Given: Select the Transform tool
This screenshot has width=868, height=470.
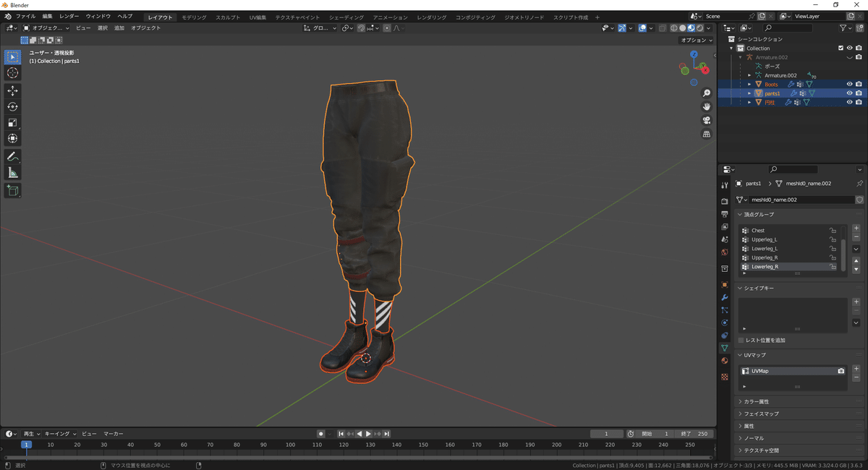Looking at the screenshot, I should (x=13, y=139).
